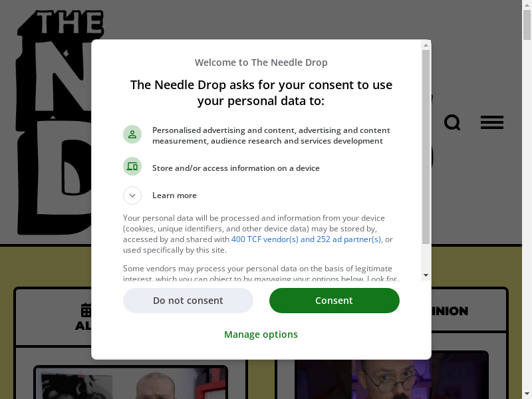Open the left video thumbnail
Image resolution: width=532 pixels, height=399 pixels.
click(130, 382)
